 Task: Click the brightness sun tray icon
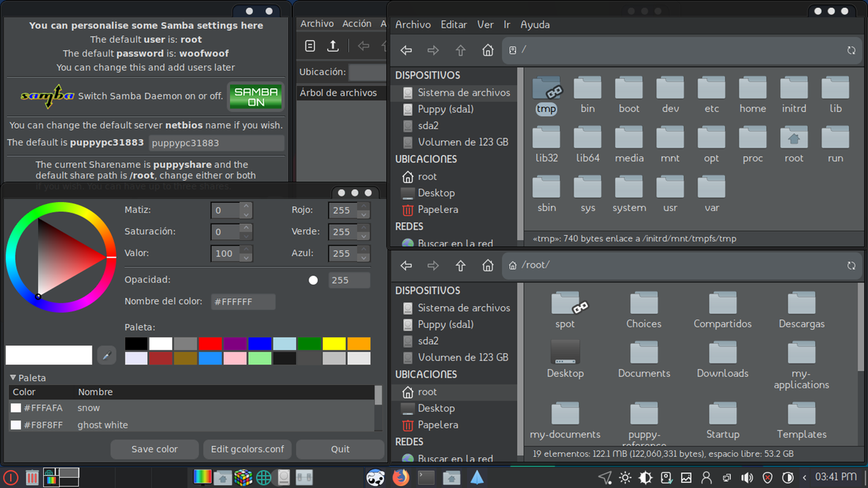[x=625, y=478]
